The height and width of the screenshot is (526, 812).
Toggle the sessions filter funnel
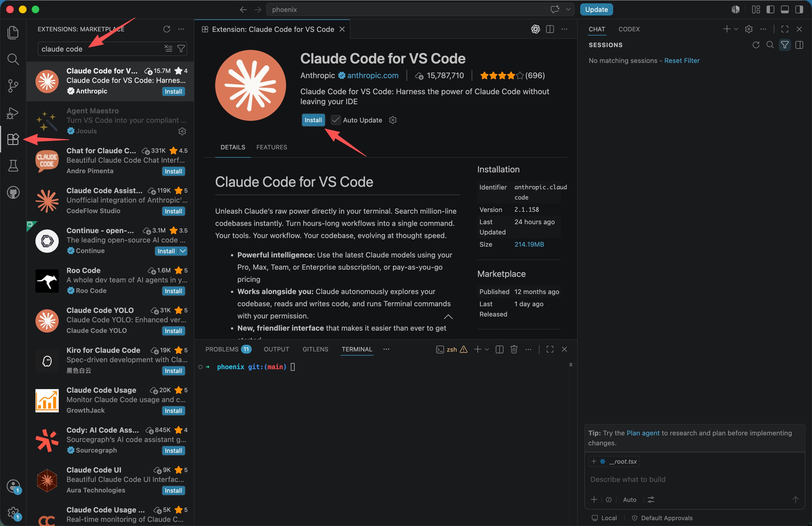tap(785, 45)
